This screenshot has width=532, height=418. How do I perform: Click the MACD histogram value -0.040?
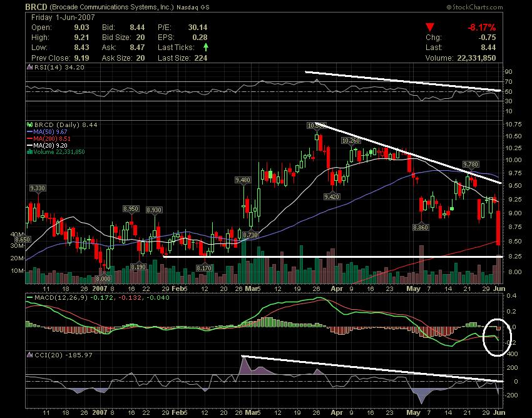tap(158, 298)
